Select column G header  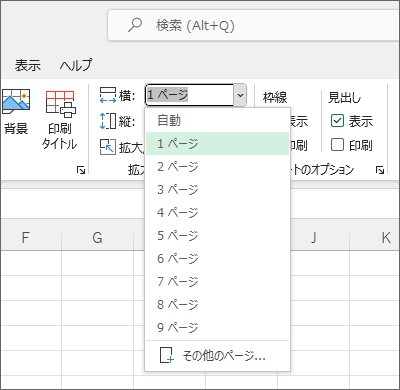pos(97,237)
